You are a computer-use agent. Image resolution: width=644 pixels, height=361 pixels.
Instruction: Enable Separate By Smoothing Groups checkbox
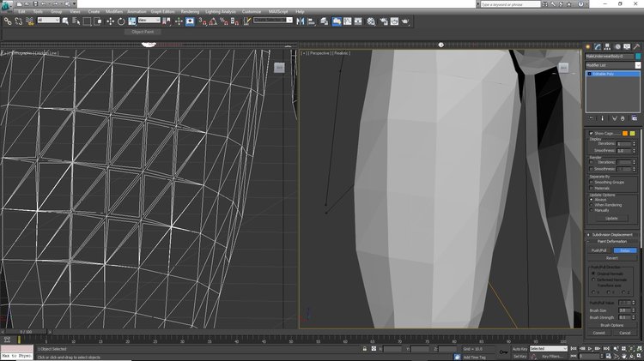click(x=592, y=182)
